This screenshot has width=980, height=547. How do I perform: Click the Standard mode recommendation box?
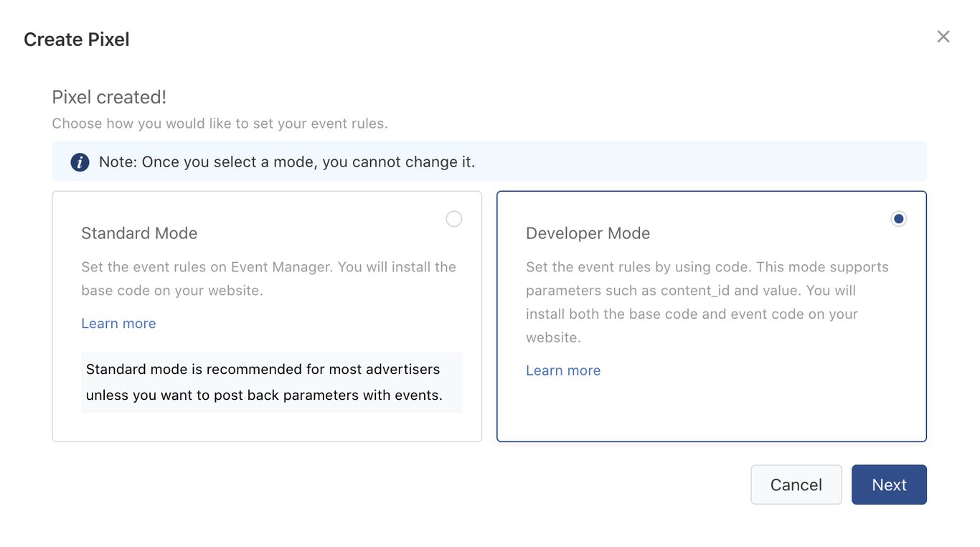tap(271, 382)
